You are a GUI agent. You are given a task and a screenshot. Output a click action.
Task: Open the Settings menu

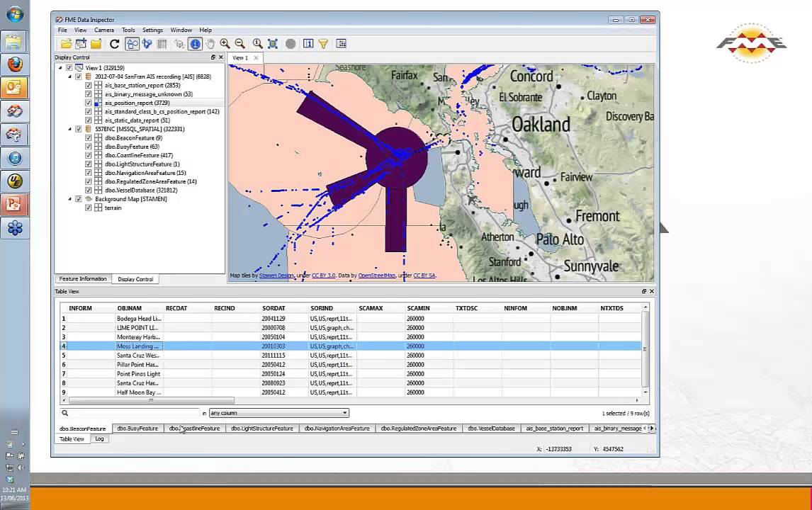pyautogui.click(x=152, y=30)
